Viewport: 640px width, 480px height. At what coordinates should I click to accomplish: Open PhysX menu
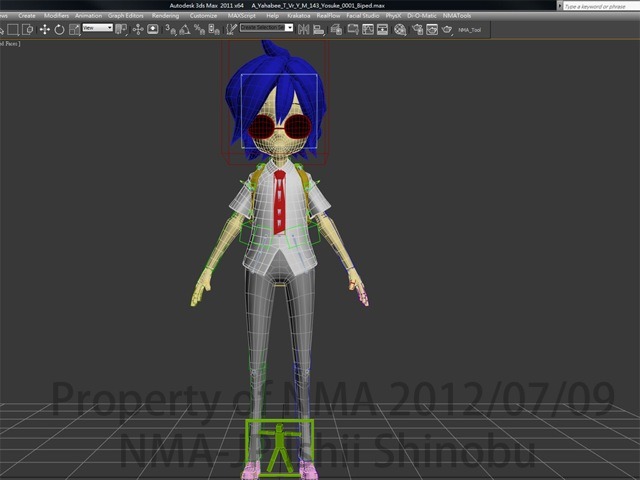pos(393,16)
